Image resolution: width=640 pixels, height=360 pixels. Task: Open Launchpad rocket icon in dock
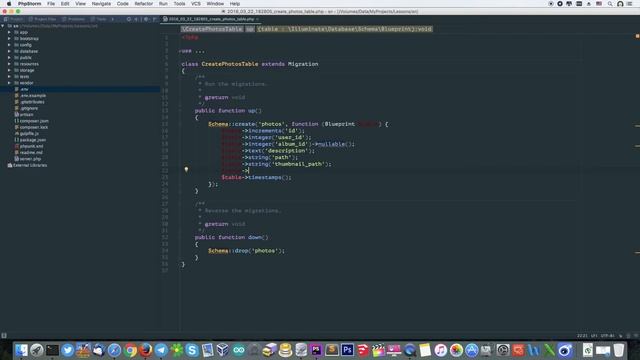tap(37, 350)
